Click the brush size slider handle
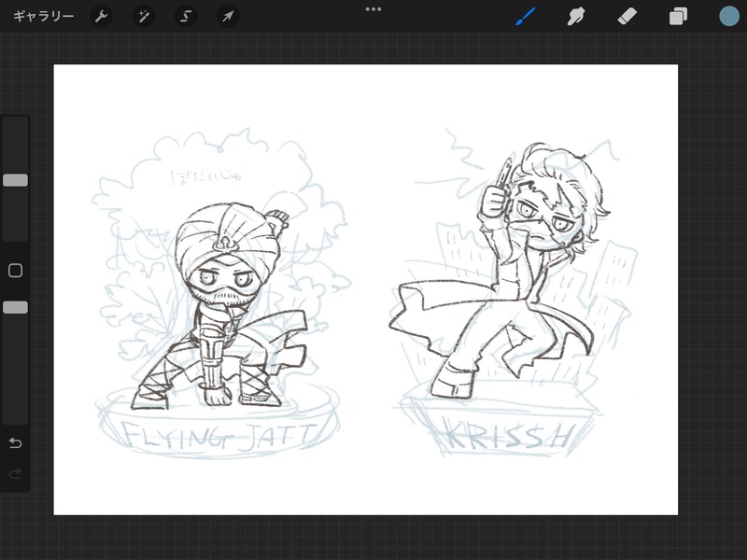Image resolution: width=747 pixels, height=560 pixels. click(x=15, y=180)
